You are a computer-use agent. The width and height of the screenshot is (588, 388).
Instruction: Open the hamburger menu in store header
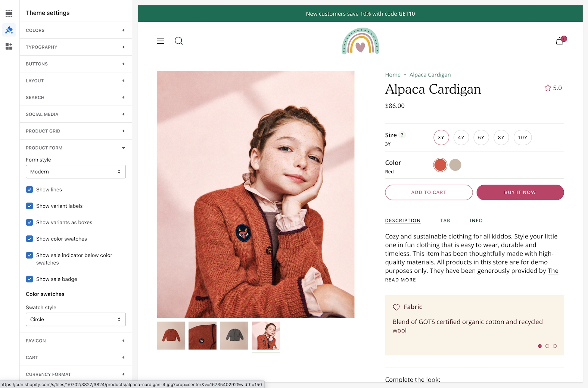[161, 41]
